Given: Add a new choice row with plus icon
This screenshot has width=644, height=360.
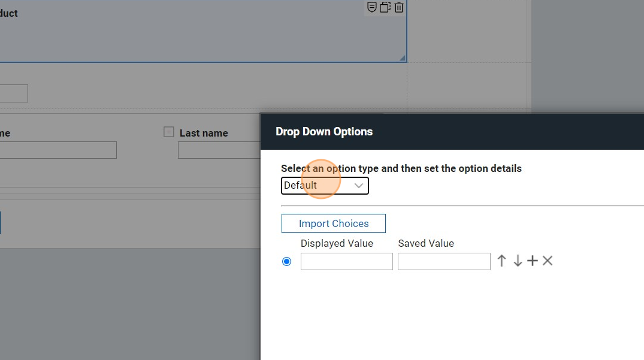Looking at the screenshot, I should (x=533, y=261).
